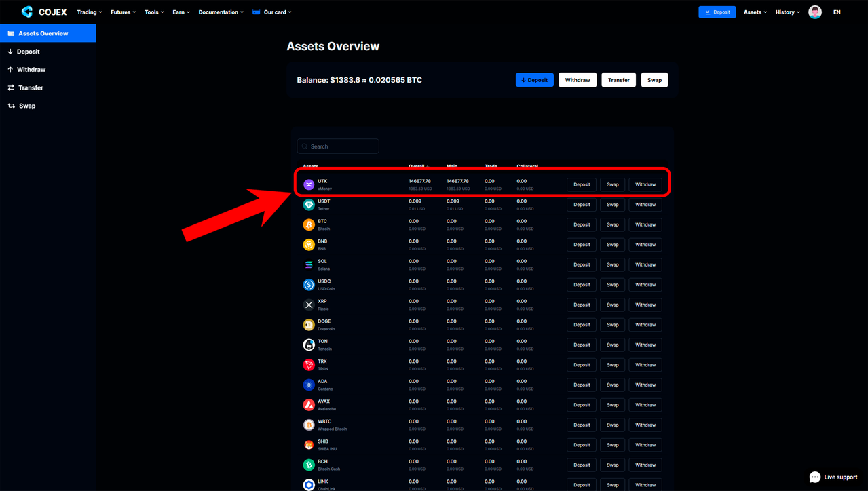This screenshot has width=868, height=491.
Task: Open Swap in the sidebar
Action: point(48,106)
